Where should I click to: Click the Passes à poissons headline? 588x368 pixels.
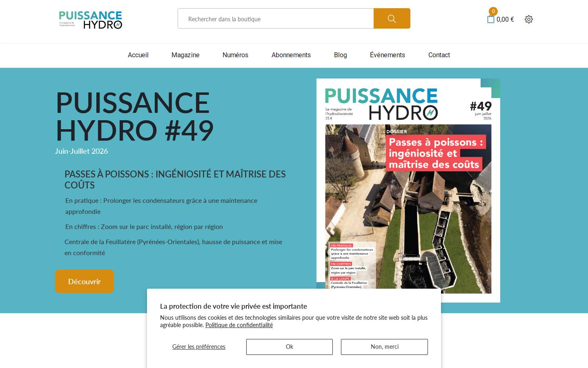pyautogui.click(x=175, y=180)
